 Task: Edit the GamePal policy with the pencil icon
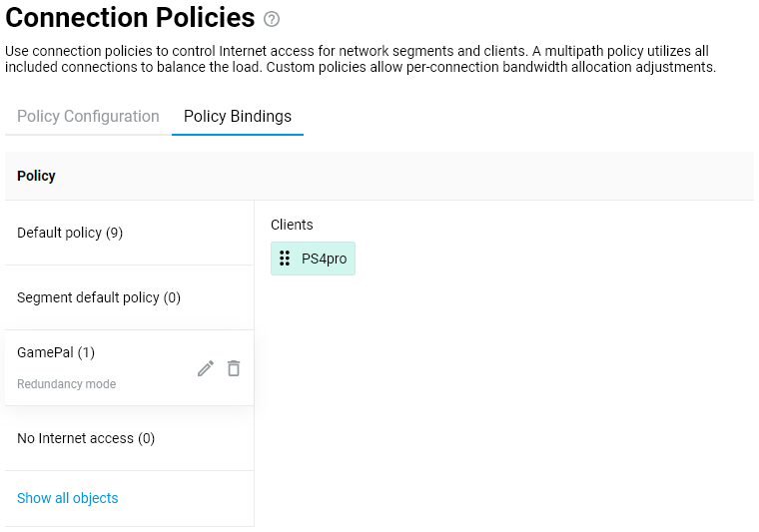206,368
